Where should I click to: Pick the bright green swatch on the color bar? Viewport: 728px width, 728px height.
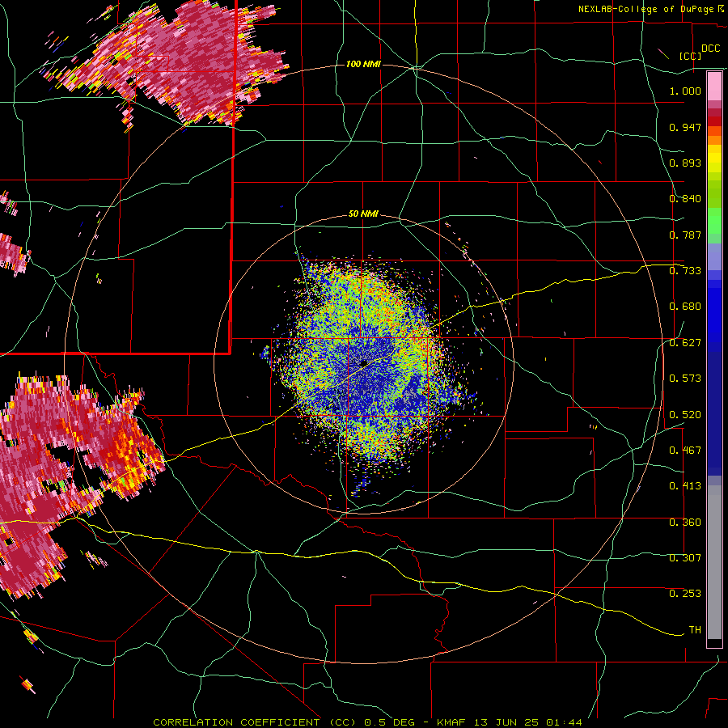[714, 221]
